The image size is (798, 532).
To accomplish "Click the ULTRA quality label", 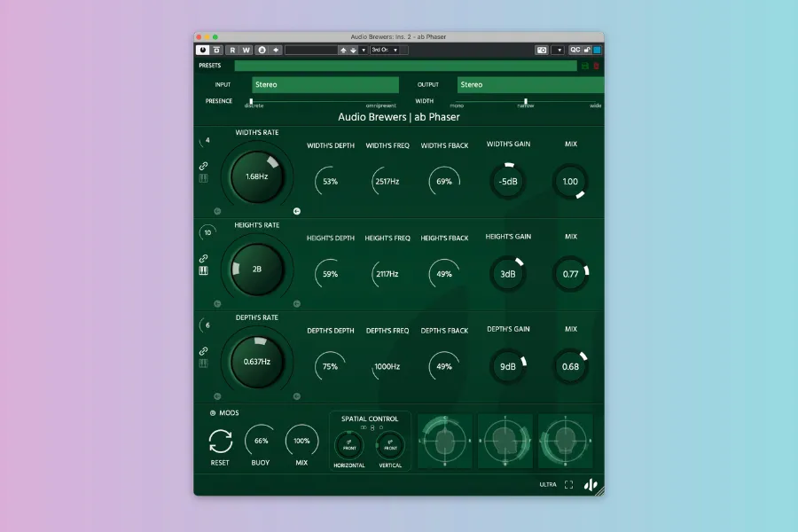I will (x=548, y=485).
